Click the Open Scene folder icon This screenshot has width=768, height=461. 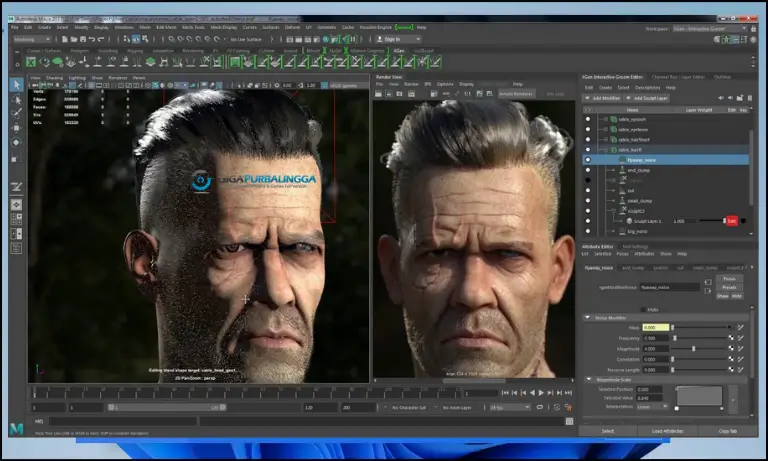[x=73, y=39]
